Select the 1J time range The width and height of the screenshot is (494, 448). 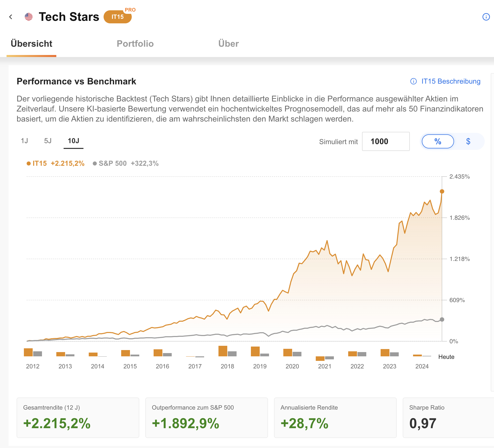point(24,141)
